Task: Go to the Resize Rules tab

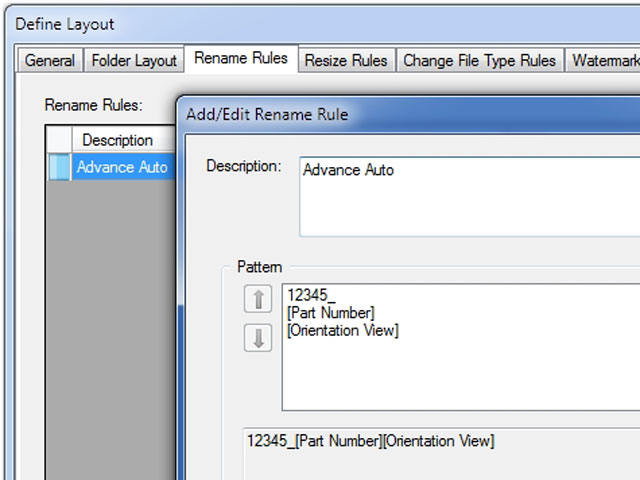Action: [345, 60]
